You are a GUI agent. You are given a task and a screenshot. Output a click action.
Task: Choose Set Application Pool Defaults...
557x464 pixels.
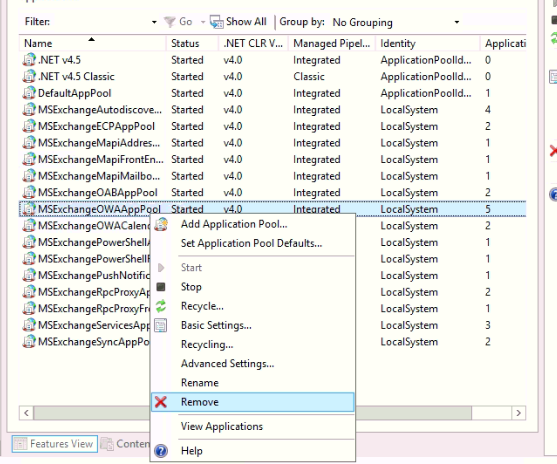pyautogui.click(x=252, y=243)
